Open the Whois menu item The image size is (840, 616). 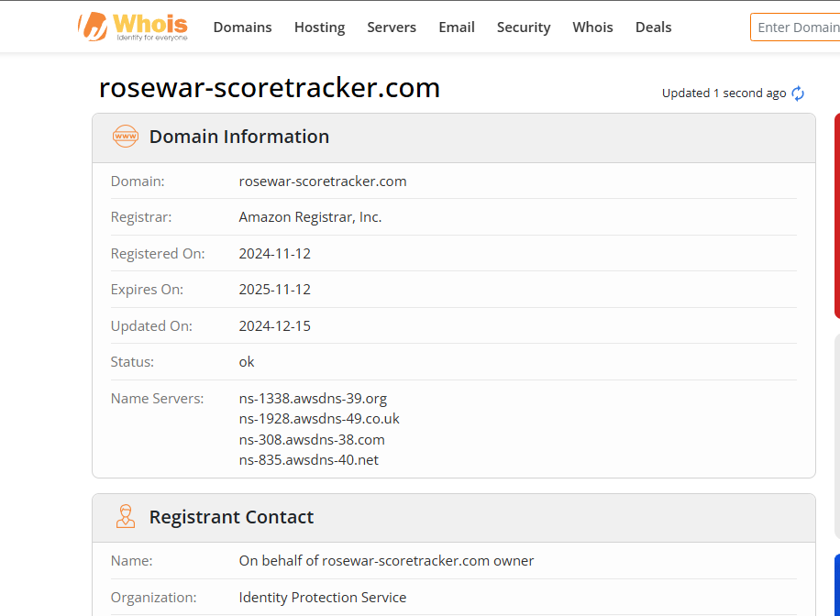pos(592,27)
